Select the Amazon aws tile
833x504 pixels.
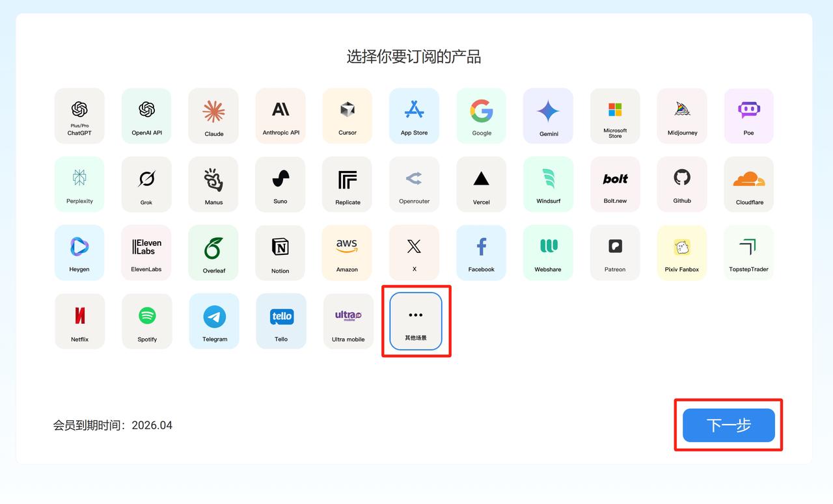(x=348, y=253)
